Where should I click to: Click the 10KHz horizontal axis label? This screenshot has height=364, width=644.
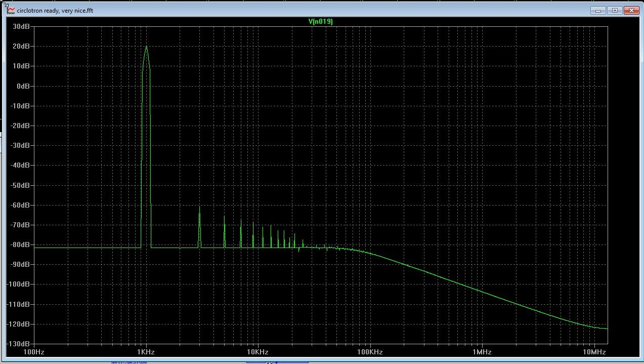click(x=258, y=352)
